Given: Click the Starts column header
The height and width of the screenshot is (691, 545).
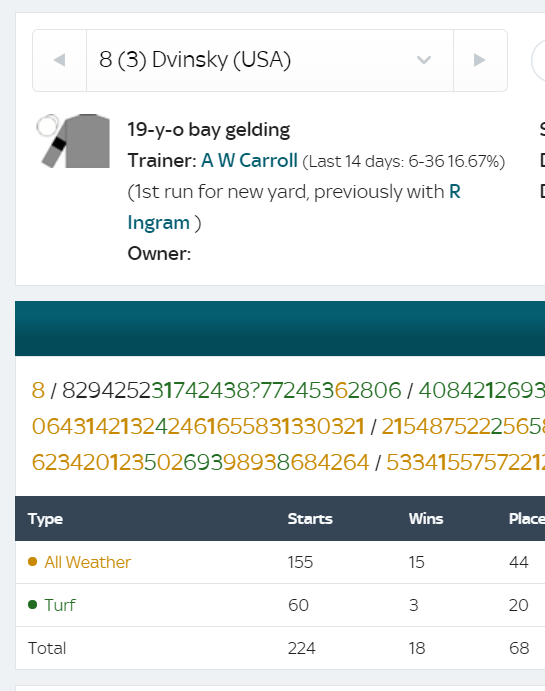Looking at the screenshot, I should [310, 519].
